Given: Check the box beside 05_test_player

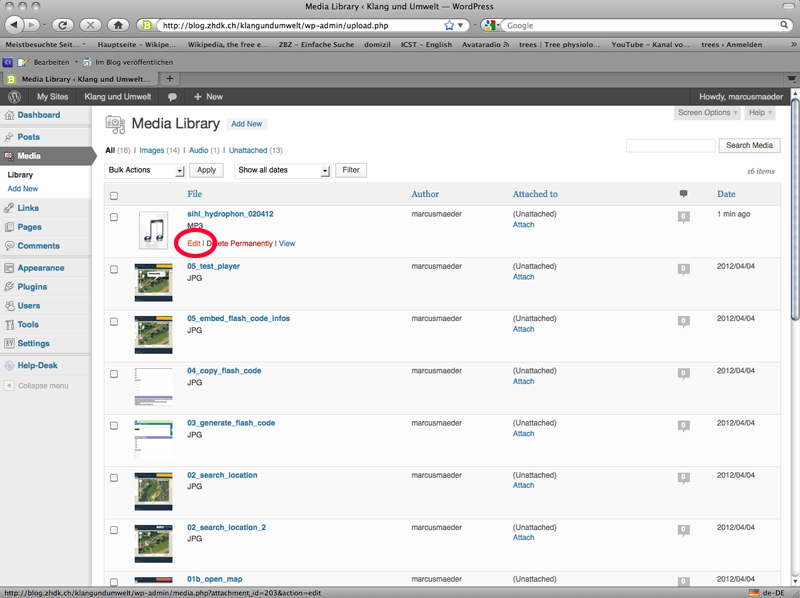Looking at the screenshot, I should tap(114, 270).
